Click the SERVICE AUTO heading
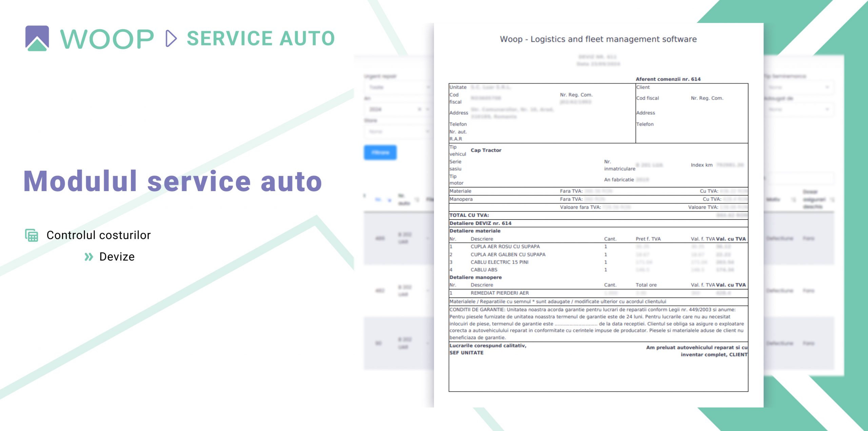868x431 pixels. [x=261, y=38]
